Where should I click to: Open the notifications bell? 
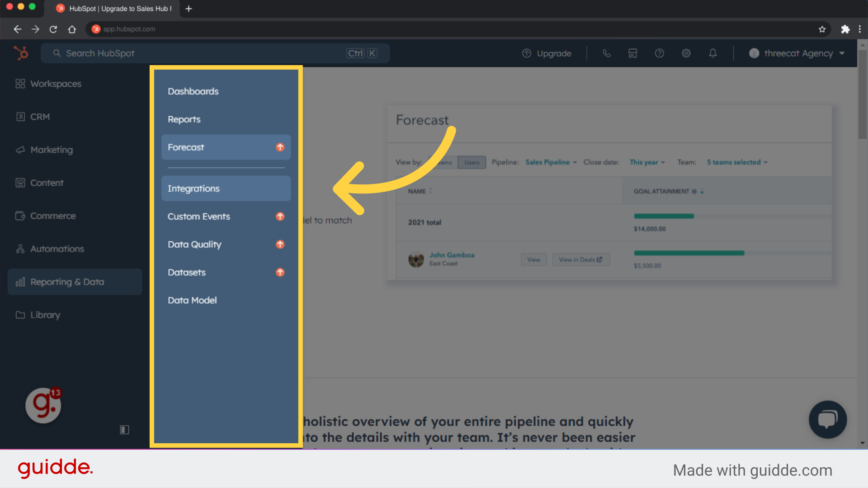(713, 53)
